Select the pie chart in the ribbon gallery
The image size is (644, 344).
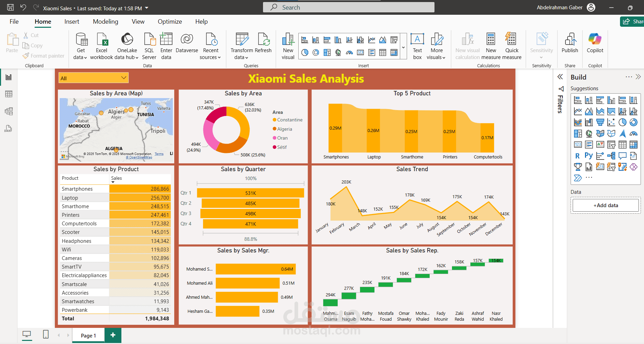tap(305, 52)
